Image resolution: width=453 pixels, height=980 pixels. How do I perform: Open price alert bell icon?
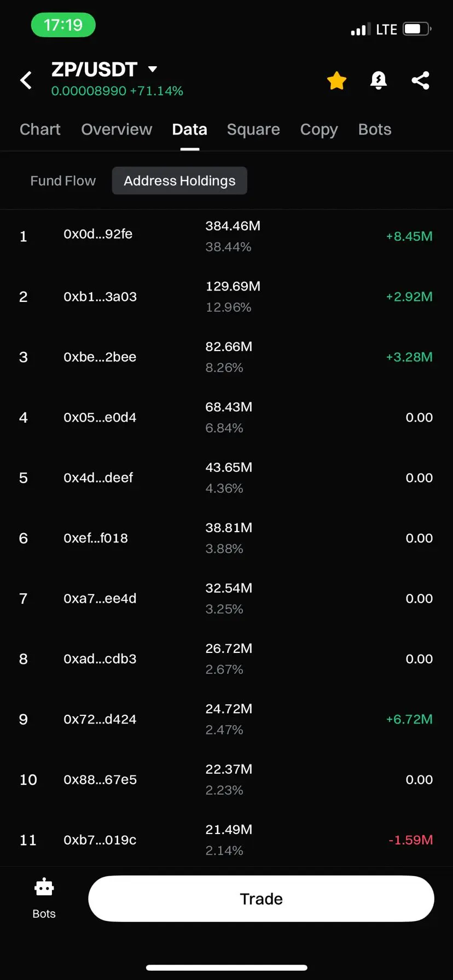[x=379, y=80]
